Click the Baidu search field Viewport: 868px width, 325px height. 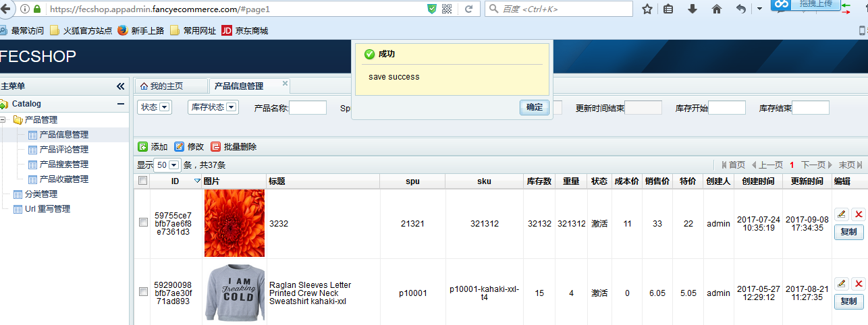point(559,9)
